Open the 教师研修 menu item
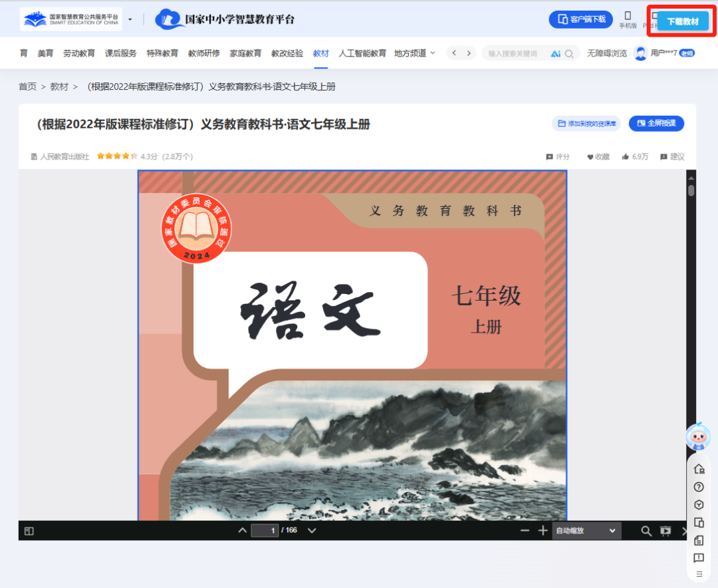Image resolution: width=718 pixels, height=588 pixels. click(x=203, y=53)
